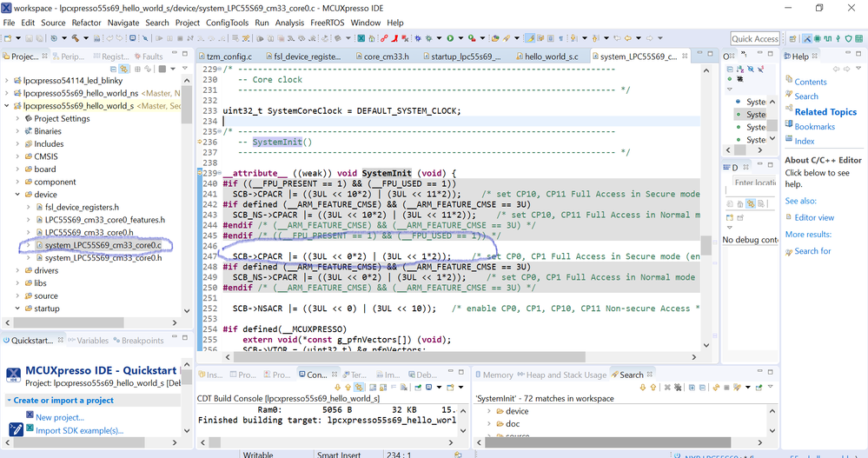This screenshot has height=458, width=868.
Task: Click the MCUXpresso Quickstart logo icon
Action: point(13,375)
